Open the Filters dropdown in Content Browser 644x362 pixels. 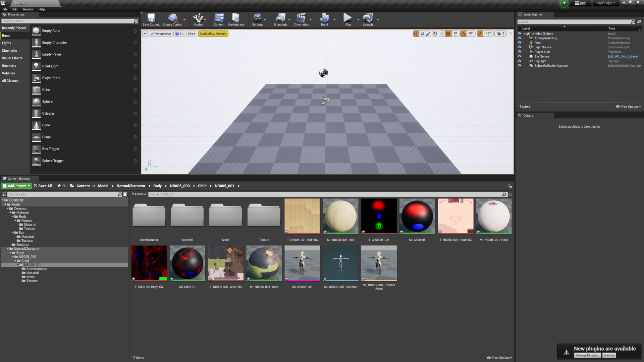click(139, 194)
